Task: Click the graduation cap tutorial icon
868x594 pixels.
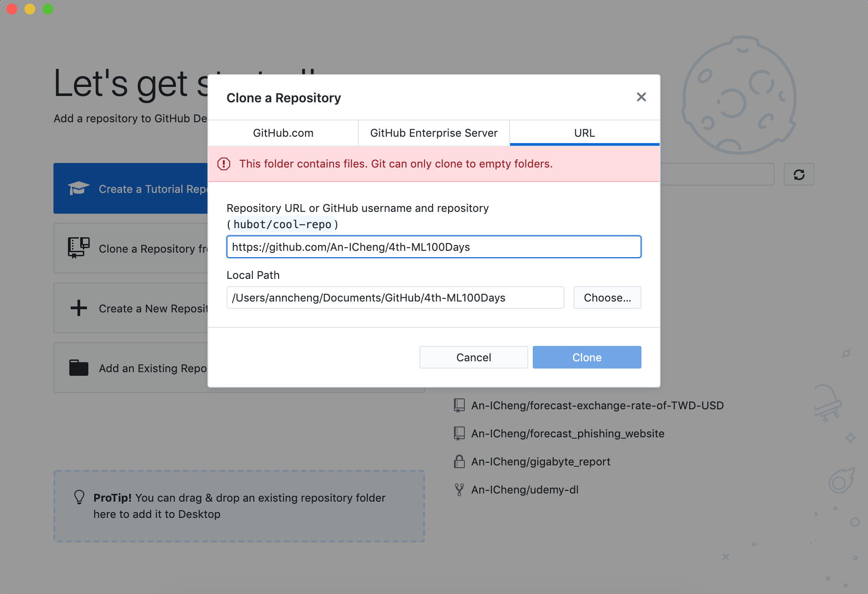Action: (x=78, y=188)
